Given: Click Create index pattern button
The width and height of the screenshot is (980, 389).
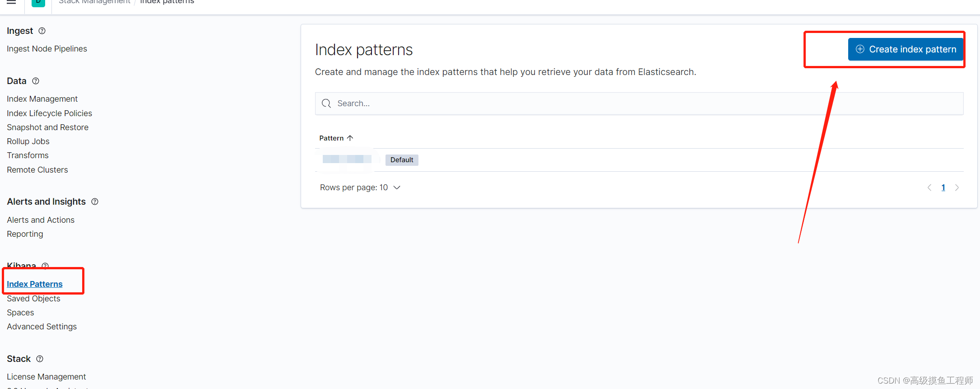Looking at the screenshot, I should (906, 49).
